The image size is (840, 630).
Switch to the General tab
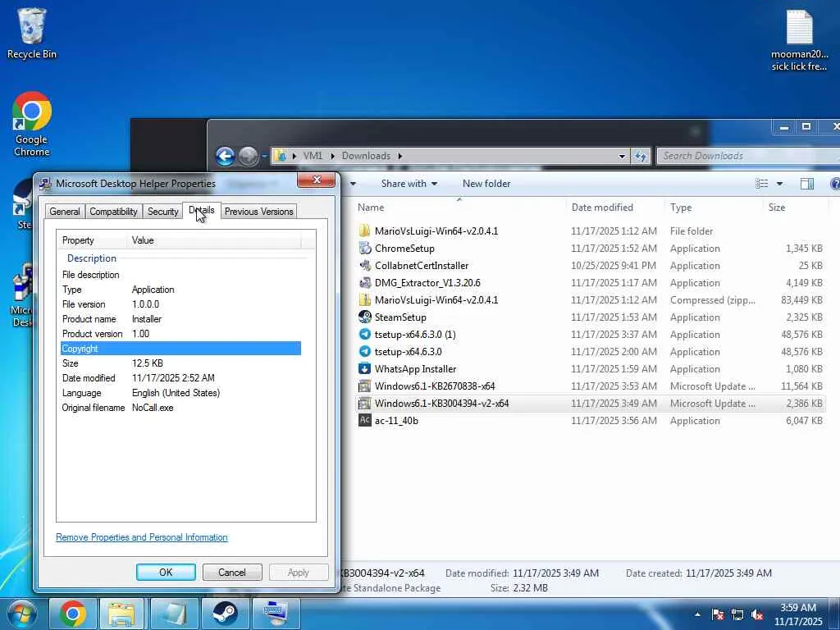click(65, 212)
